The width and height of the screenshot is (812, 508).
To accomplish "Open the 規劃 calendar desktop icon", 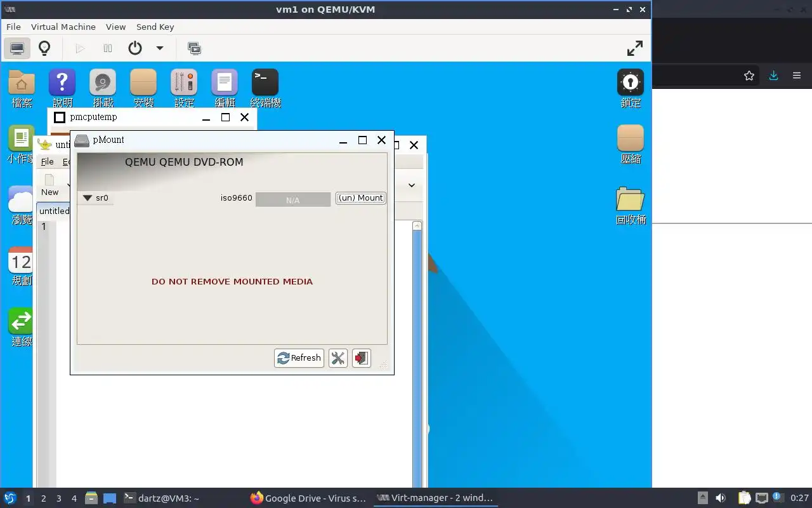I will click(21, 266).
